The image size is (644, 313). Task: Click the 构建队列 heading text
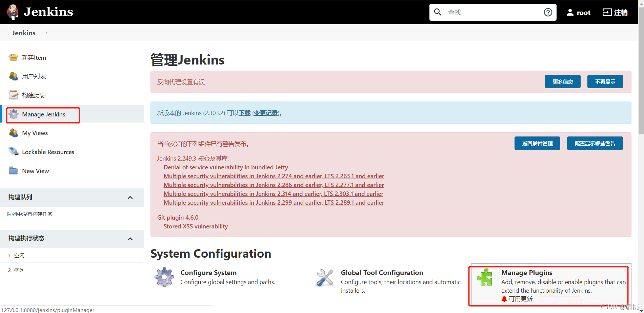click(x=20, y=197)
